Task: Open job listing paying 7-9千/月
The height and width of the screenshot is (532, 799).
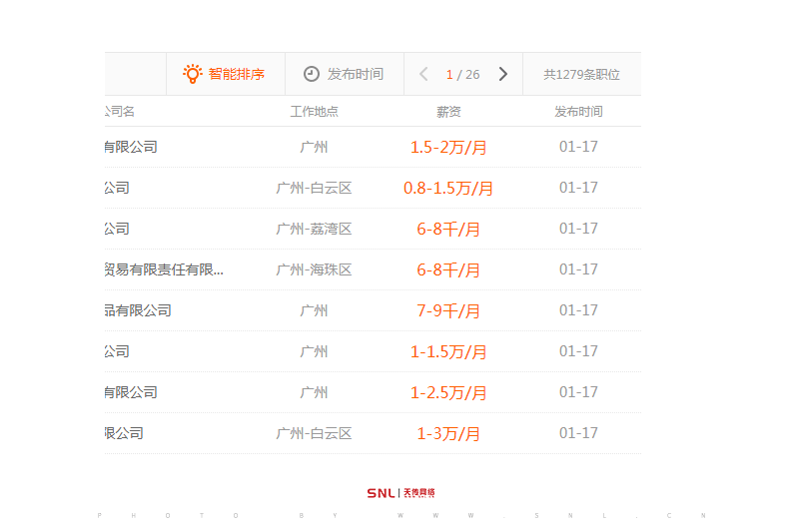Action: coord(448,310)
